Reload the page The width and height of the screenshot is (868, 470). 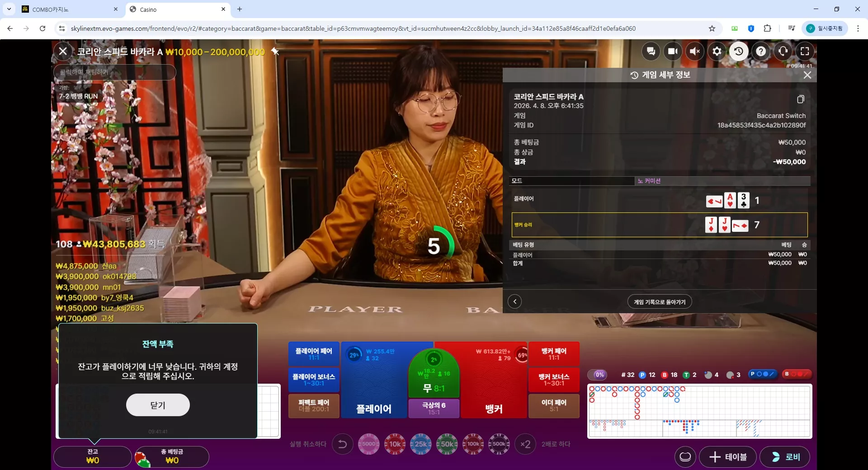pos(42,28)
